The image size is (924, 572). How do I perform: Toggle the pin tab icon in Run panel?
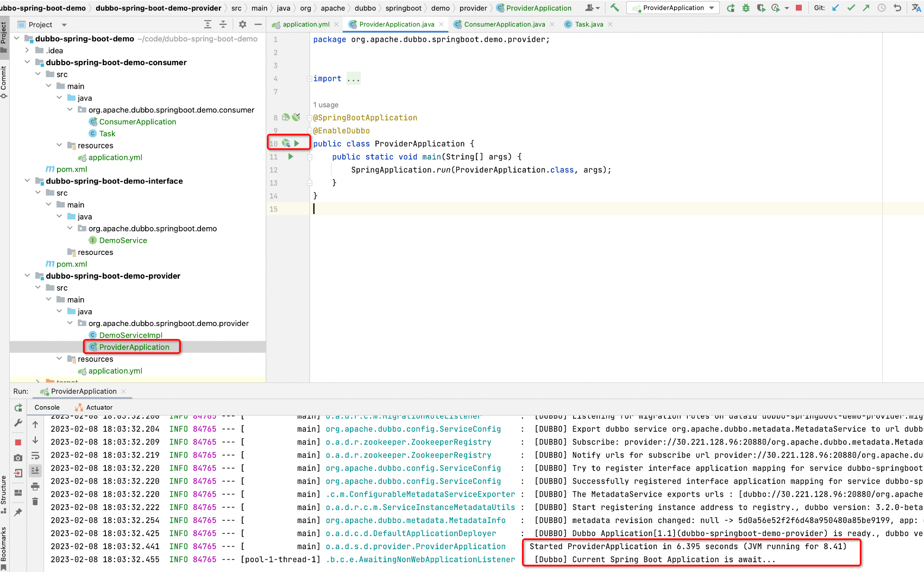coord(18,512)
